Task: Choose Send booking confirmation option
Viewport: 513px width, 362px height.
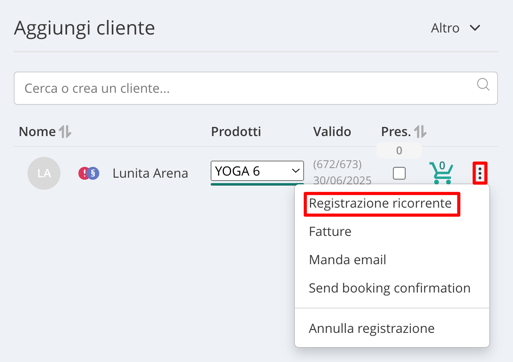Action: 389,288
